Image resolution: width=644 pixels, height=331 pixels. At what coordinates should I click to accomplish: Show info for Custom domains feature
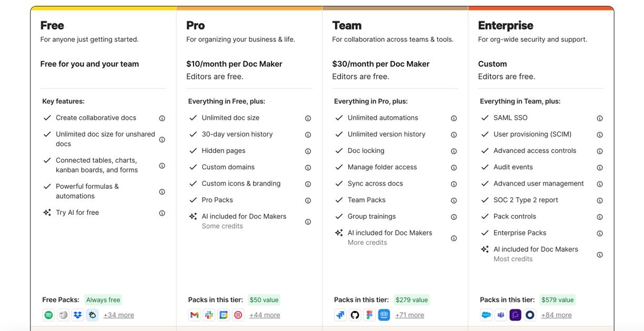coord(308,168)
